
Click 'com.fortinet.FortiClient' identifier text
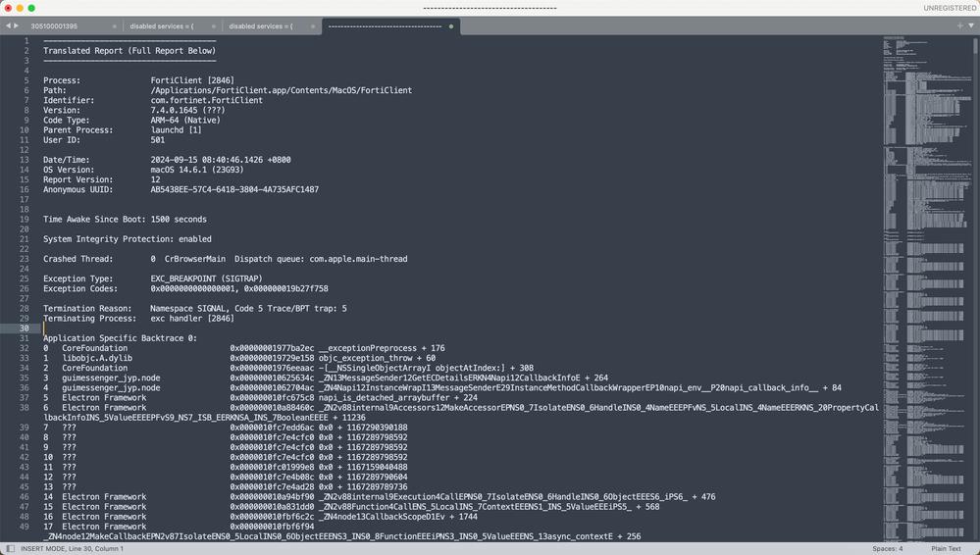click(x=207, y=100)
